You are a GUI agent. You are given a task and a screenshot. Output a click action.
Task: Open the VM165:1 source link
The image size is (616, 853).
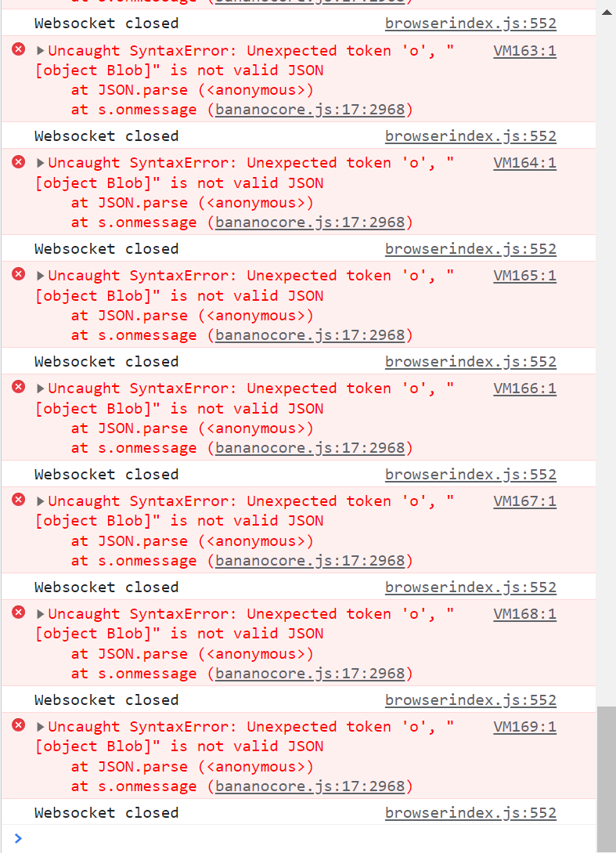tap(524, 276)
